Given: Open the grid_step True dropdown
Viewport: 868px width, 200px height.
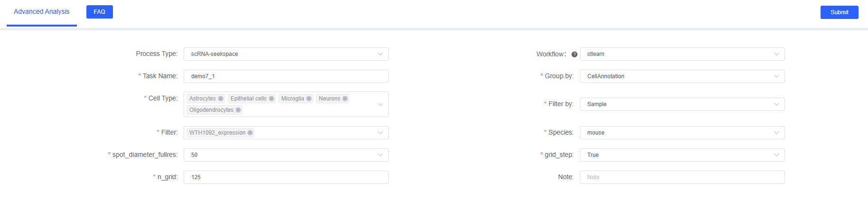Looking at the screenshot, I should tap(682, 155).
